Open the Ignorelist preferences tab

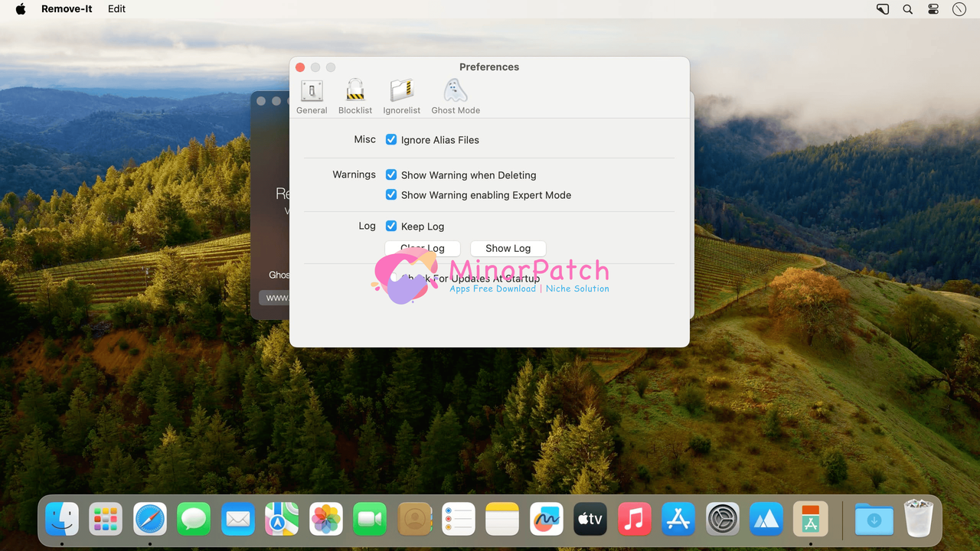(402, 96)
